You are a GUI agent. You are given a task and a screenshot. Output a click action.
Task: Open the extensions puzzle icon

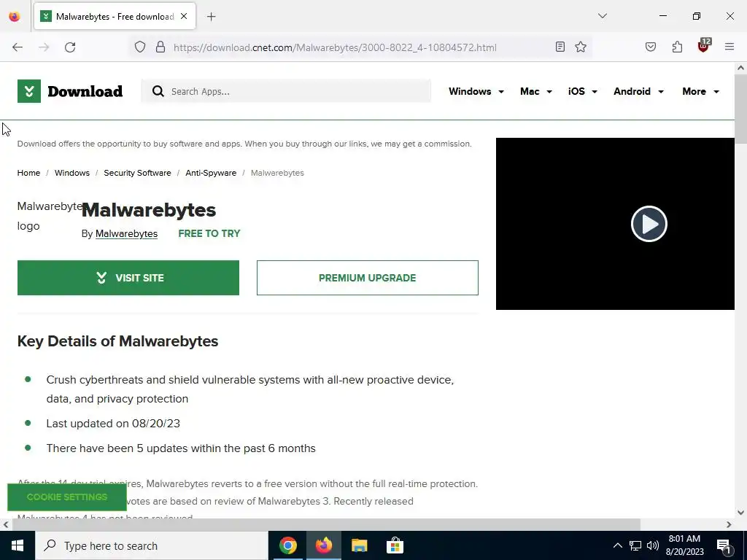tap(677, 47)
